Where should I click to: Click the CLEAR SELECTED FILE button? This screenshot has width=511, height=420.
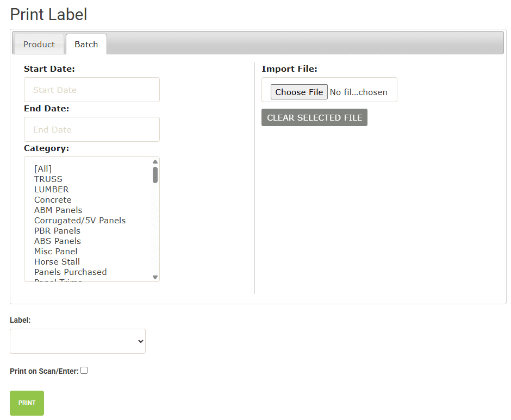[x=314, y=117]
